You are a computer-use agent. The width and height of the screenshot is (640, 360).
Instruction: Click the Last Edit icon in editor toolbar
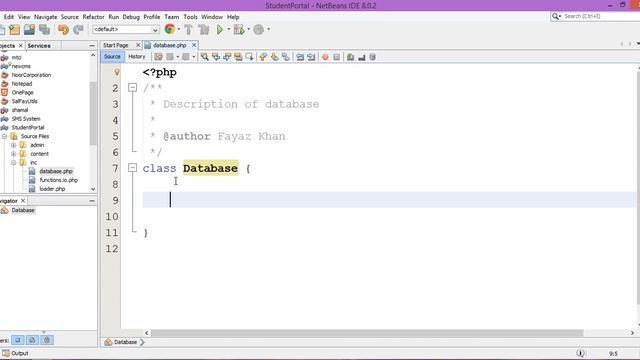[158, 57]
